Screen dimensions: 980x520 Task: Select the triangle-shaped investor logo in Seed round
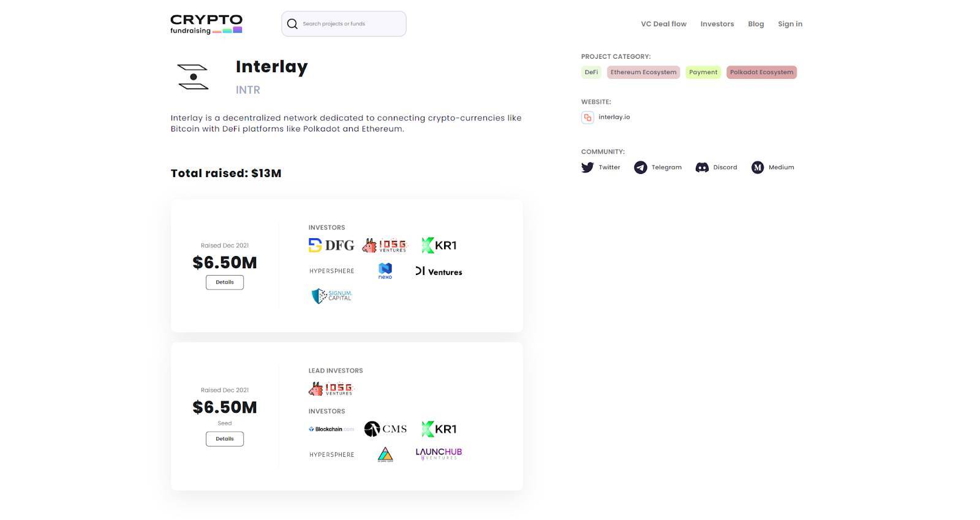tap(385, 454)
